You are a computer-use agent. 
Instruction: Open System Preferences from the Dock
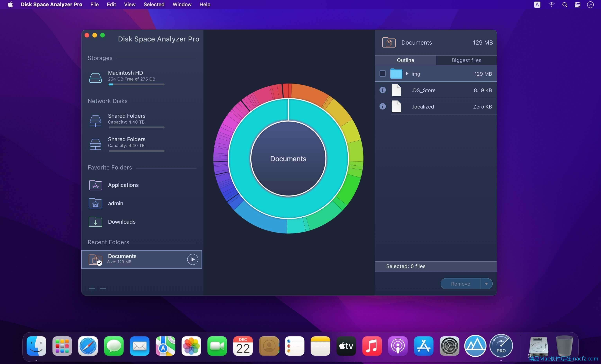pos(449,346)
